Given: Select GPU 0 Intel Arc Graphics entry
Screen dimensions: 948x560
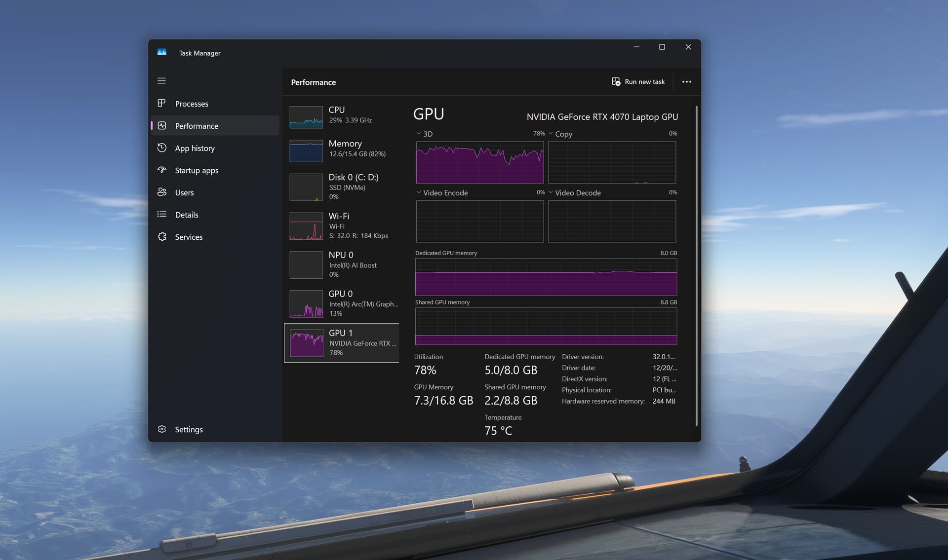Looking at the screenshot, I should (x=342, y=303).
